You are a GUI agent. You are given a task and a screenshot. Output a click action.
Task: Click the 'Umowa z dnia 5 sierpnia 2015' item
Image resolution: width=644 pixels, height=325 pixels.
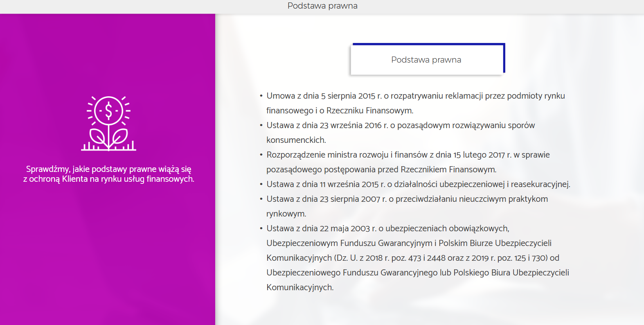pyautogui.click(x=415, y=96)
